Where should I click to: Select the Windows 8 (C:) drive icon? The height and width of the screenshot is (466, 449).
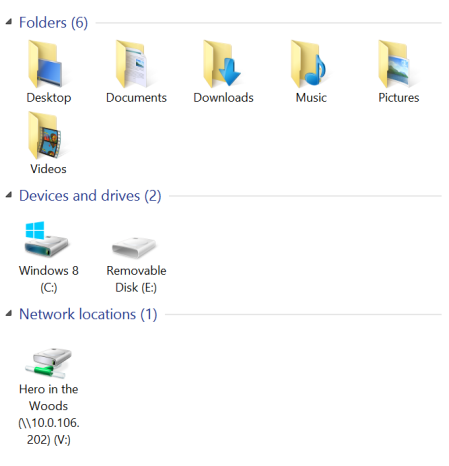[46, 239]
